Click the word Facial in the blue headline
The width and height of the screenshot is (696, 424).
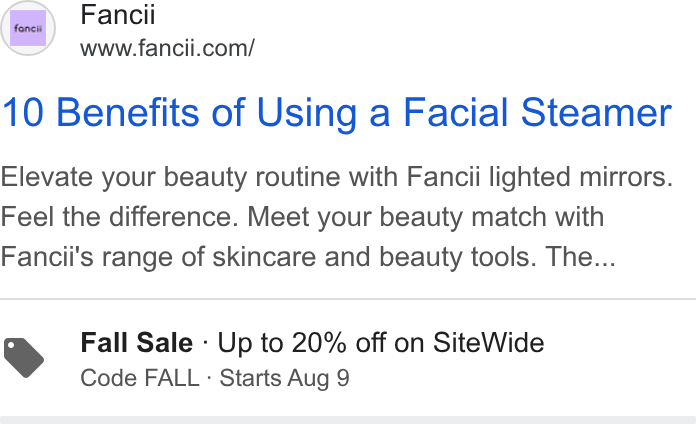click(455, 112)
